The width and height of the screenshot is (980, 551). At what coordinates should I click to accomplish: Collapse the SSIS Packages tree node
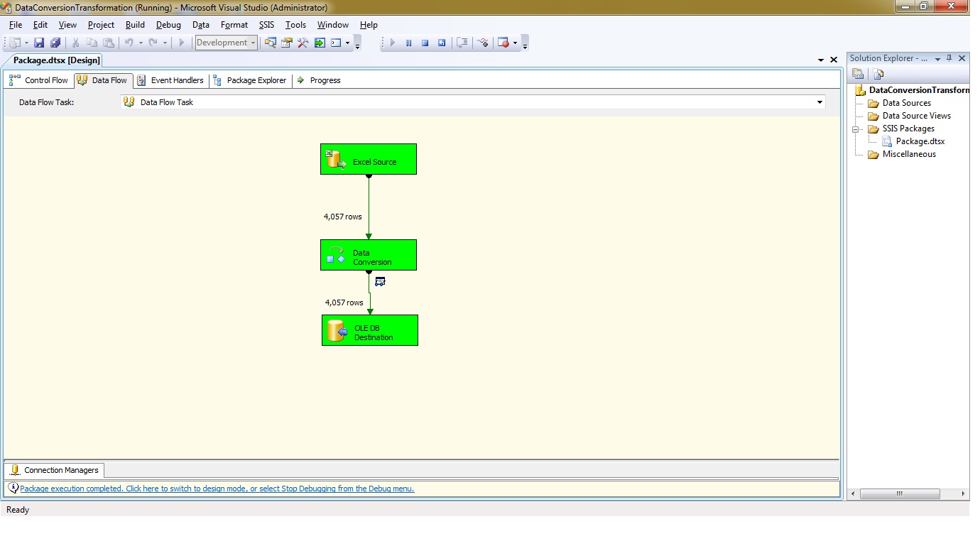pos(858,129)
